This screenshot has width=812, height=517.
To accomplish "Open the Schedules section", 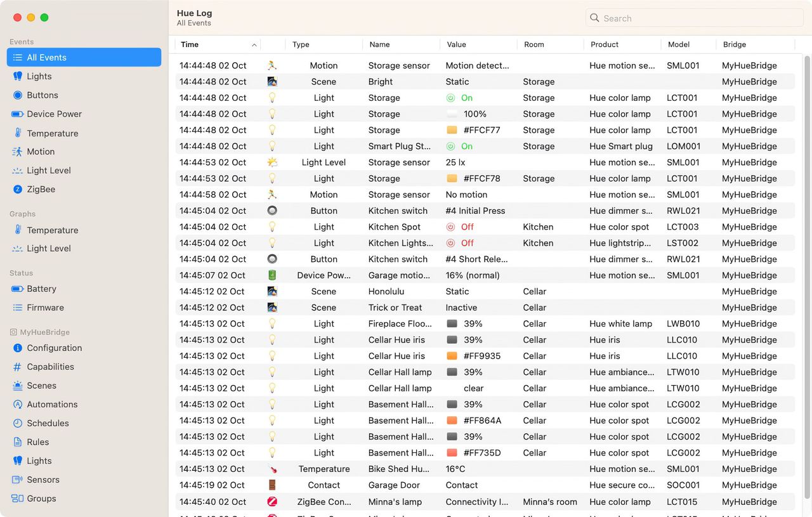I will point(48,423).
